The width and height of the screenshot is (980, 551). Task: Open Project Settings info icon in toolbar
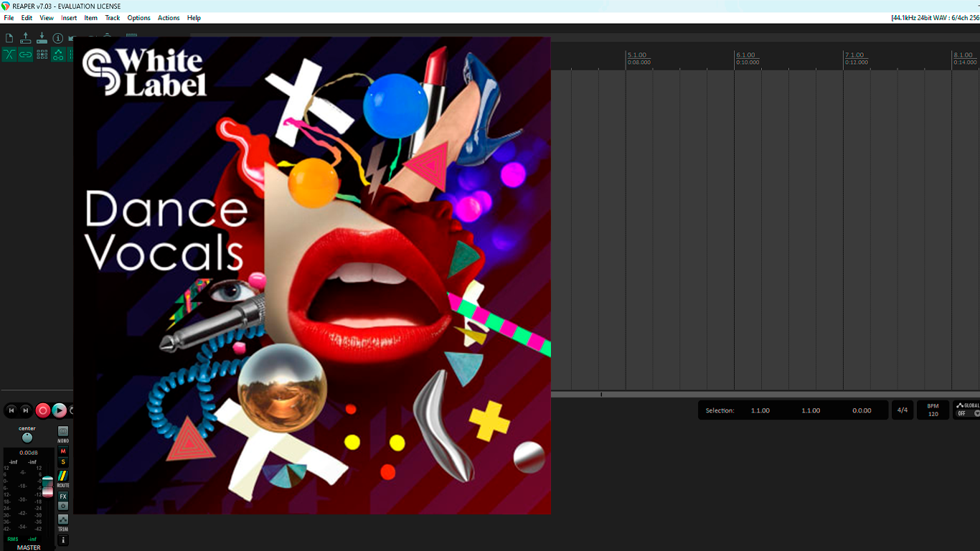point(58,38)
